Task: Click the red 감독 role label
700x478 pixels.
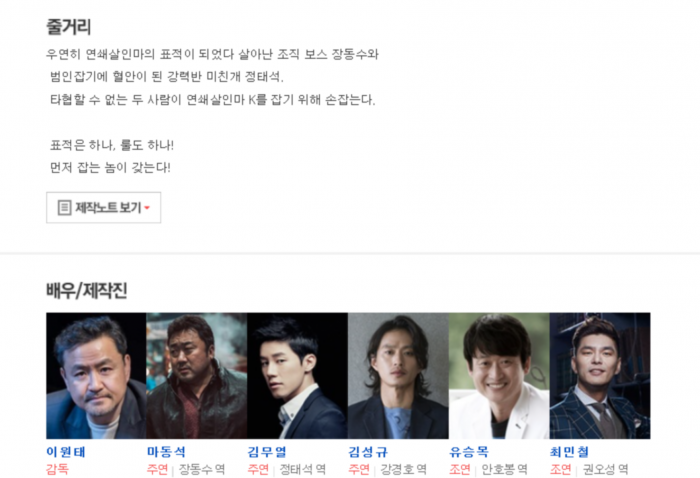Action: tap(57, 469)
